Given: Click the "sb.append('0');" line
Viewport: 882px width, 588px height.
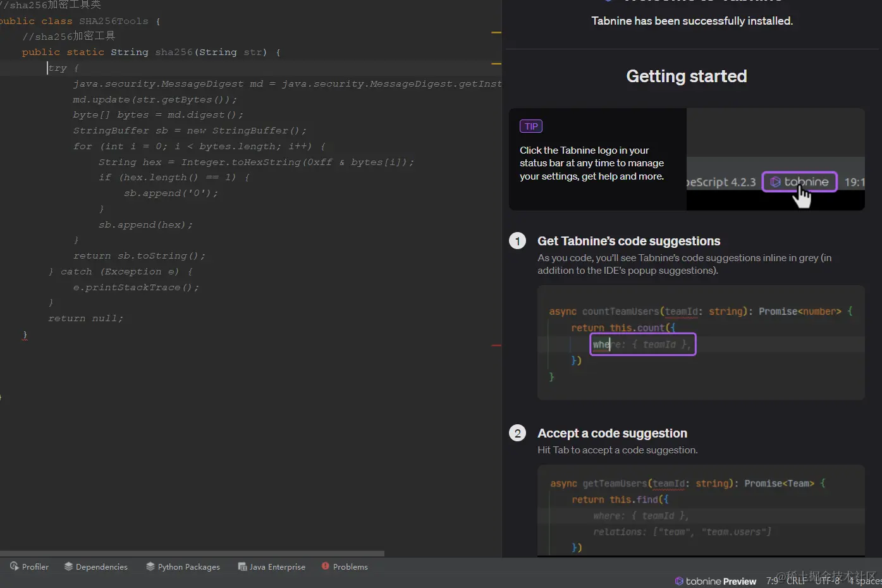Looking at the screenshot, I should 171,193.
